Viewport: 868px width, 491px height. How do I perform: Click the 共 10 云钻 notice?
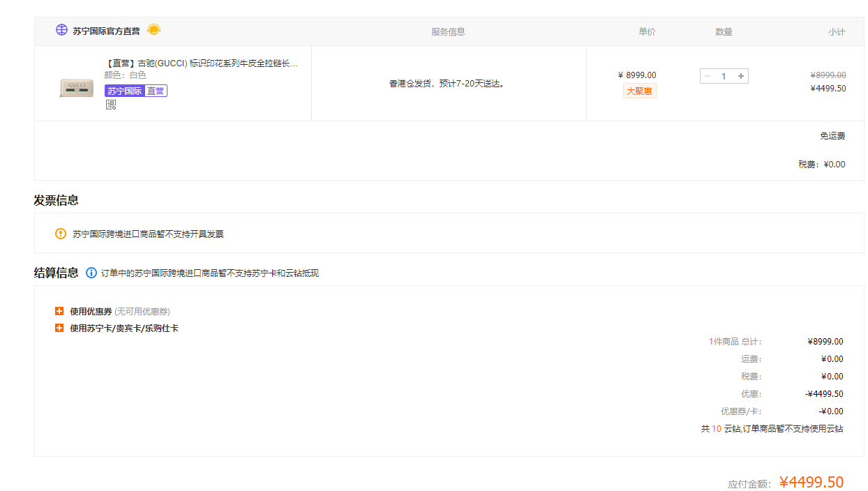tap(772, 429)
